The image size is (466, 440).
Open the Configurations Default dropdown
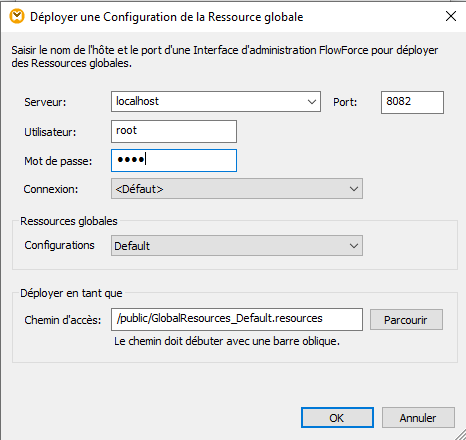237,246
